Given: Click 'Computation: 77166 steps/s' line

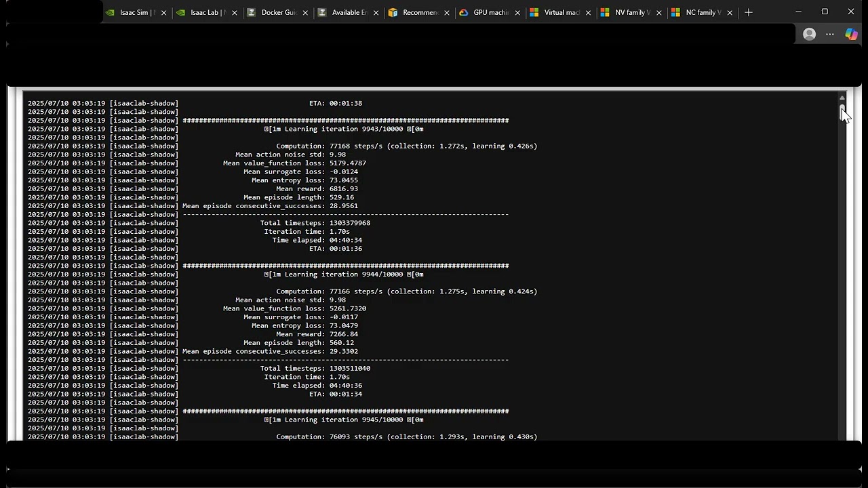Looking at the screenshot, I should tap(407, 291).
